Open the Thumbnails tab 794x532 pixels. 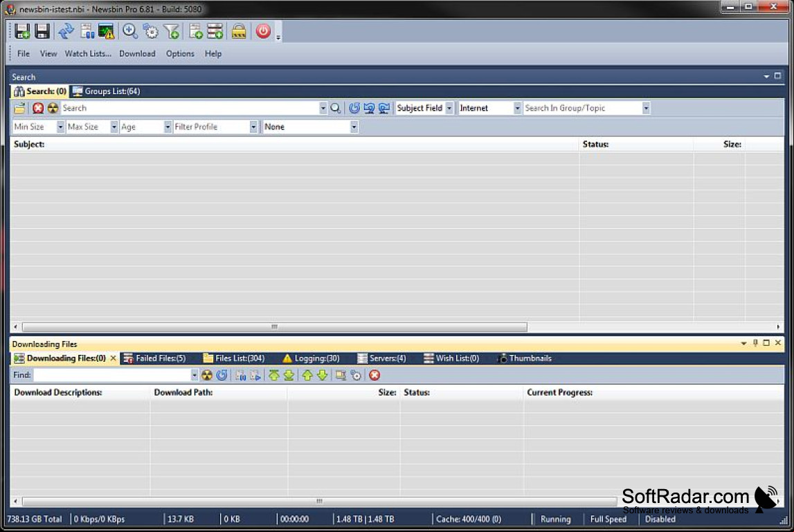coord(525,358)
